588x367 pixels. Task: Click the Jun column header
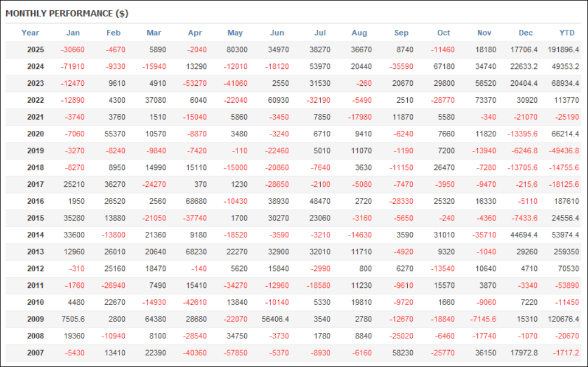pyautogui.click(x=277, y=33)
